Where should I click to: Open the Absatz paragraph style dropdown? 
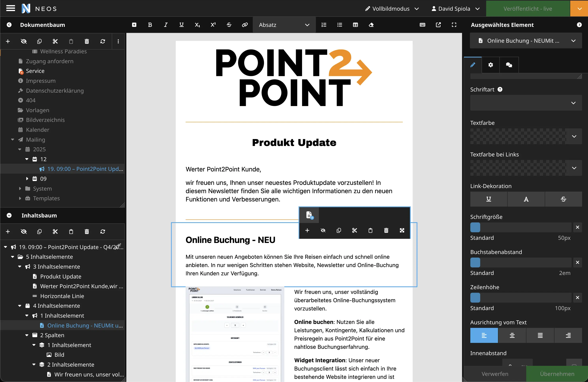tap(284, 25)
